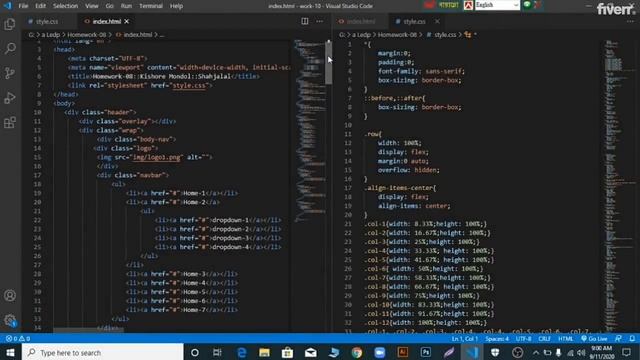This screenshot has width=640, height=360.
Task: Click the '.align-items-center{' selector line
Action: [x=400, y=188]
